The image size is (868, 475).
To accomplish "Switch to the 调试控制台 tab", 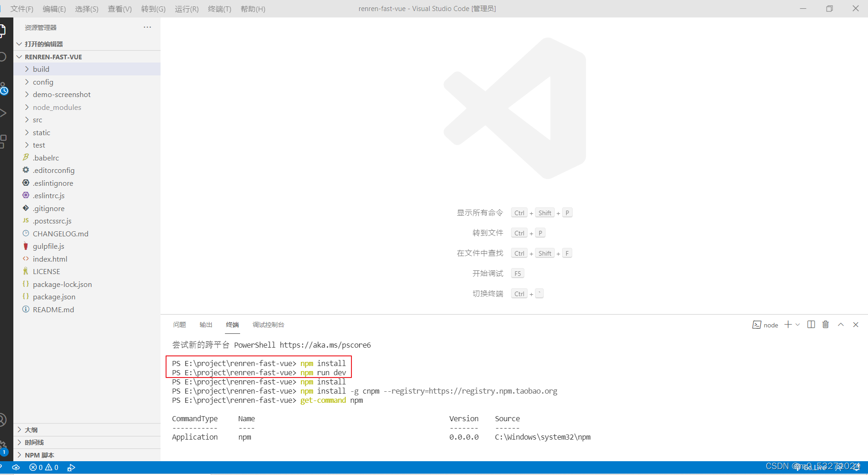I will (268, 325).
